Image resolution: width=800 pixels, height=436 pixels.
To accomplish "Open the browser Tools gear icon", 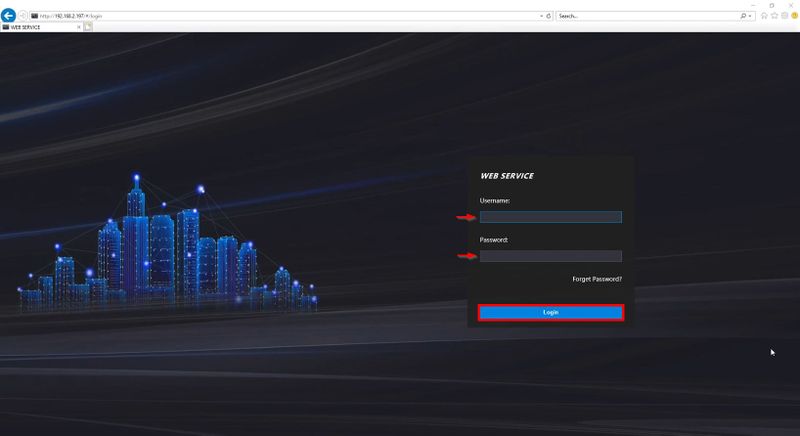I will (785, 16).
